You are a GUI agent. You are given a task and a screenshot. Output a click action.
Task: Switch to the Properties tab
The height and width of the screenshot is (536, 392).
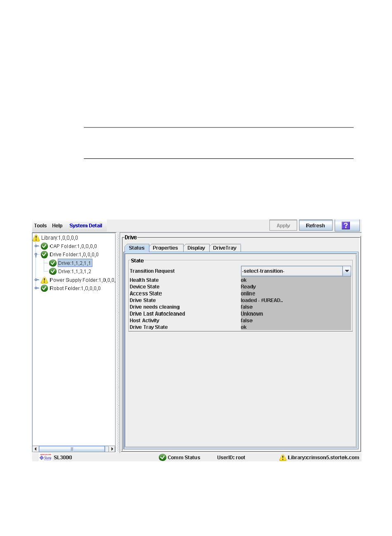tap(165, 248)
